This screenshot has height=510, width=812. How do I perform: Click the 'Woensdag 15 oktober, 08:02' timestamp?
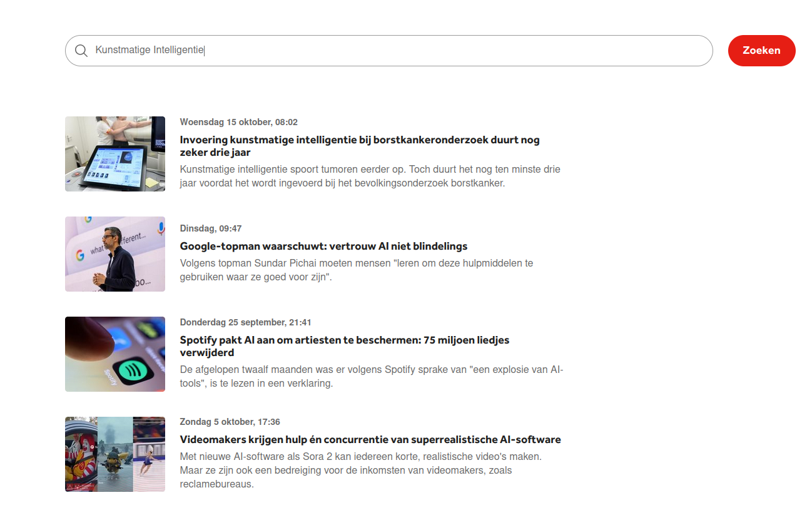tap(238, 122)
